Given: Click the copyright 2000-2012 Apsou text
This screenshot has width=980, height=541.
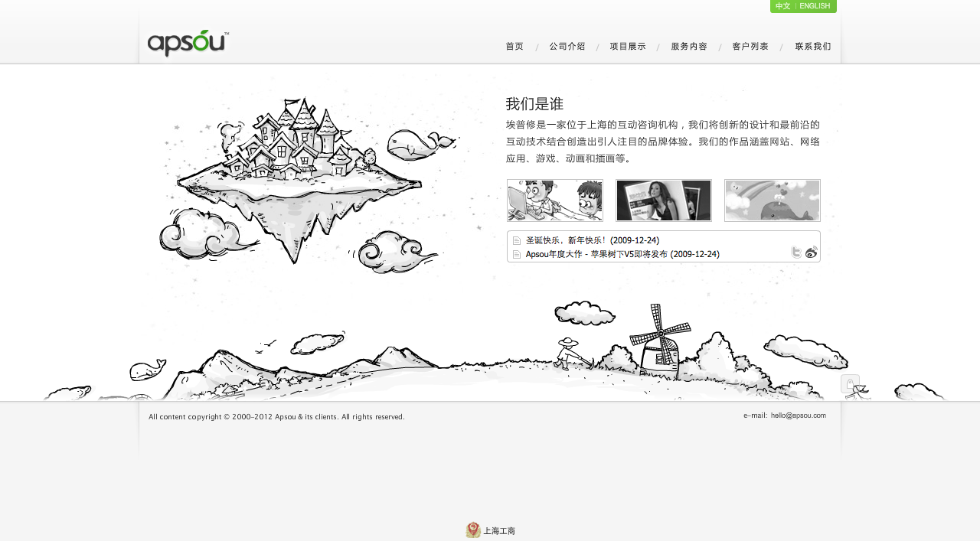Looking at the screenshot, I should 276,417.
